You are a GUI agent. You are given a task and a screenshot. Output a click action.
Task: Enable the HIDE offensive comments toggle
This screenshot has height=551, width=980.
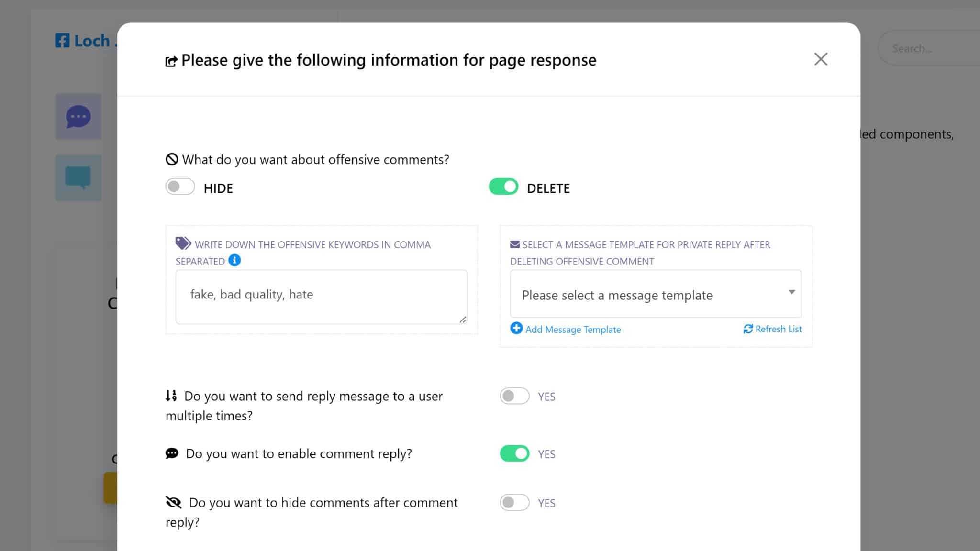click(180, 187)
